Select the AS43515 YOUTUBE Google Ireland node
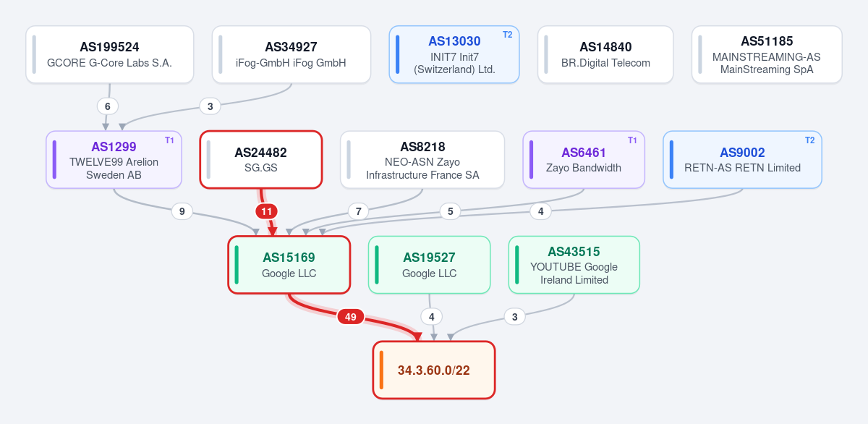This screenshot has width=868, height=424. point(574,265)
